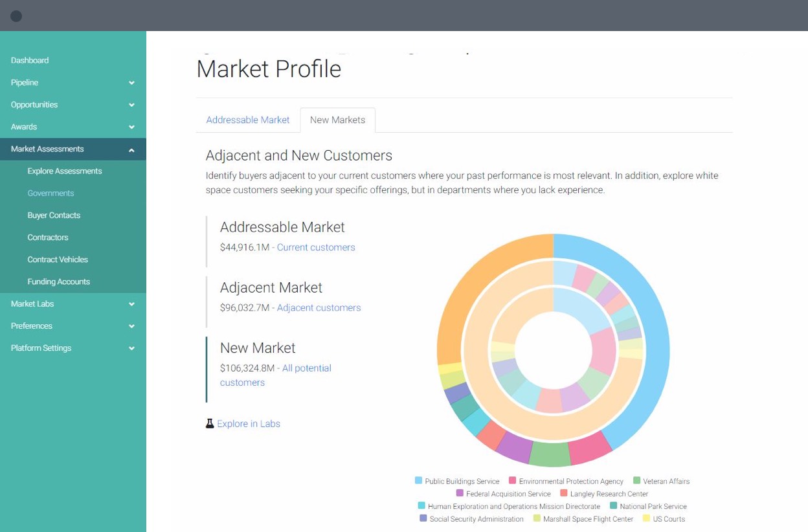The height and width of the screenshot is (532, 808).
Task: Click the Explore in Labs flask icon
Action: tap(210, 424)
